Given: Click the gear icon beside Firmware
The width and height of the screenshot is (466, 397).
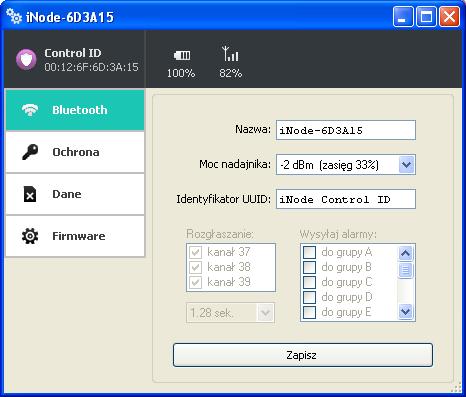Looking at the screenshot, I should tap(30, 236).
